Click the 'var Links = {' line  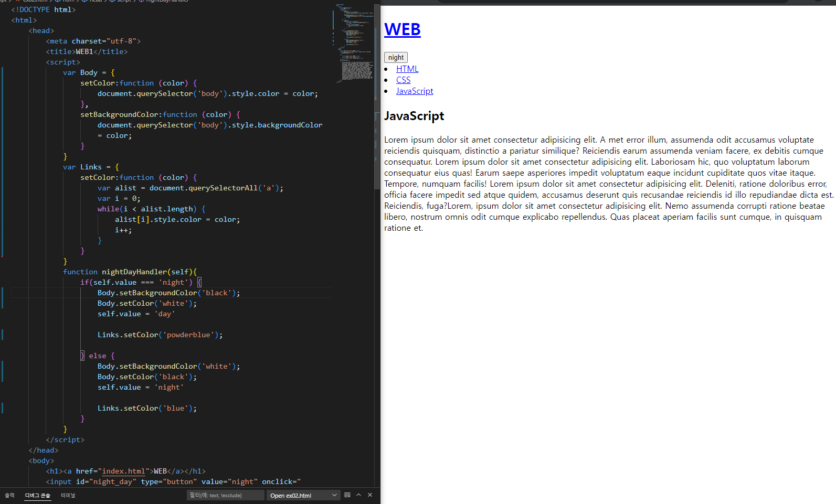[x=91, y=167]
